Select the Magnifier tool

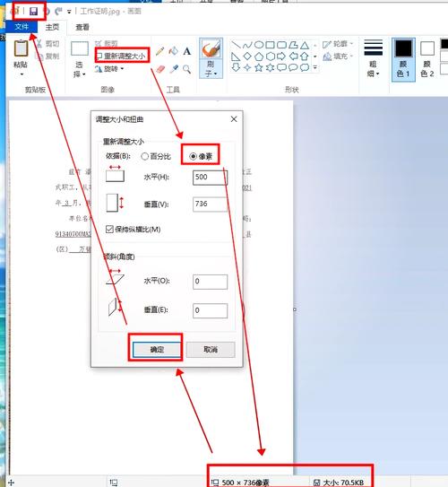[186, 69]
